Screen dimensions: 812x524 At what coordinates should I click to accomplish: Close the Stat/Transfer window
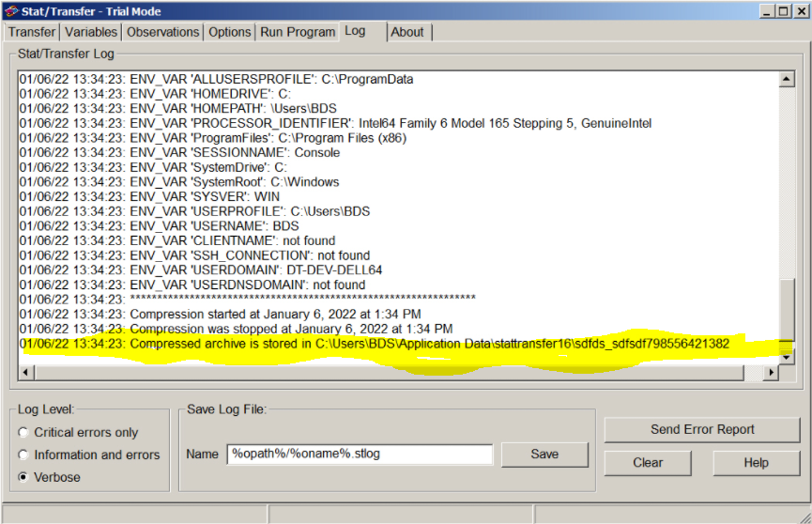click(x=802, y=11)
